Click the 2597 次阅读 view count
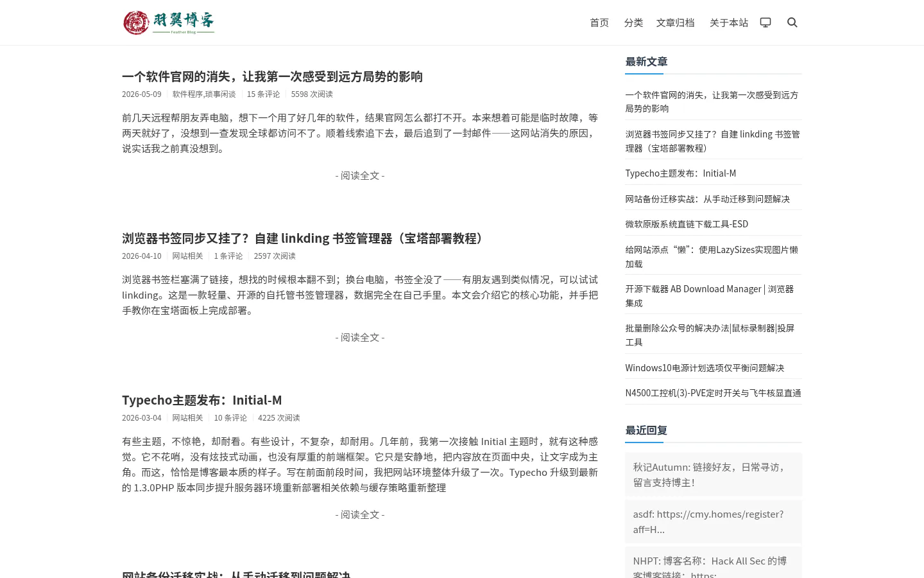 [x=275, y=256]
